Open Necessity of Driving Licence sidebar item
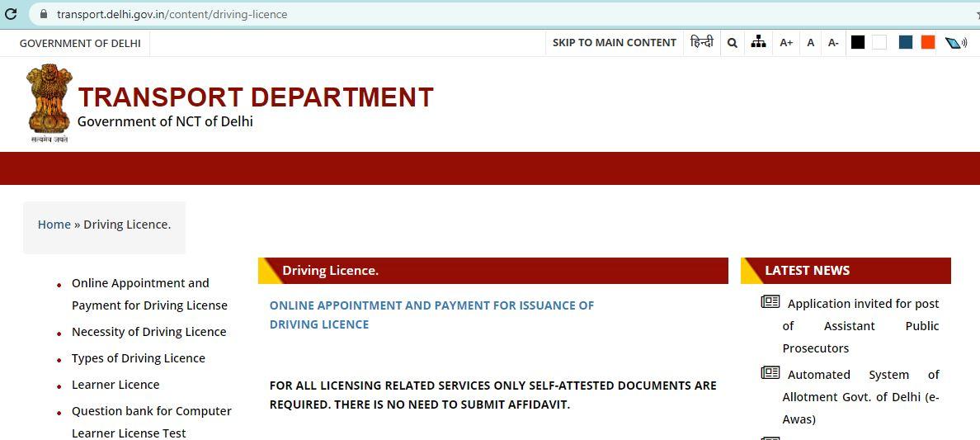980x440 pixels. [148, 332]
